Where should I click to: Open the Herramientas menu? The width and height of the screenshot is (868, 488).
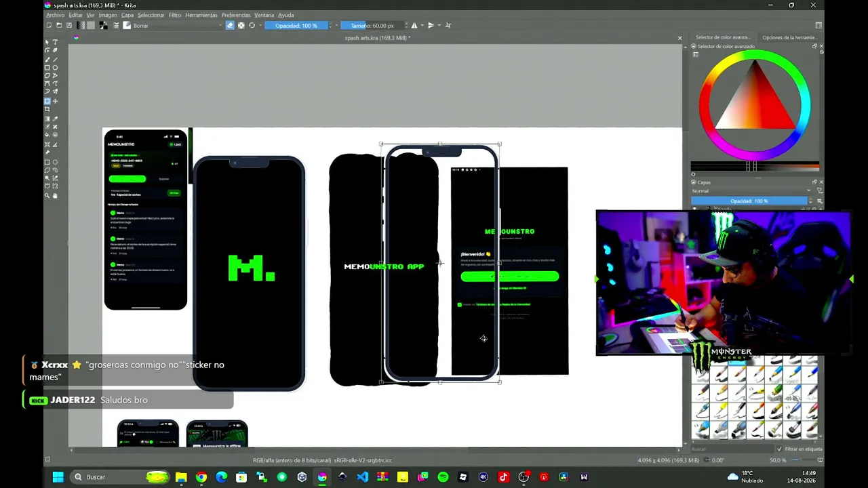[201, 15]
